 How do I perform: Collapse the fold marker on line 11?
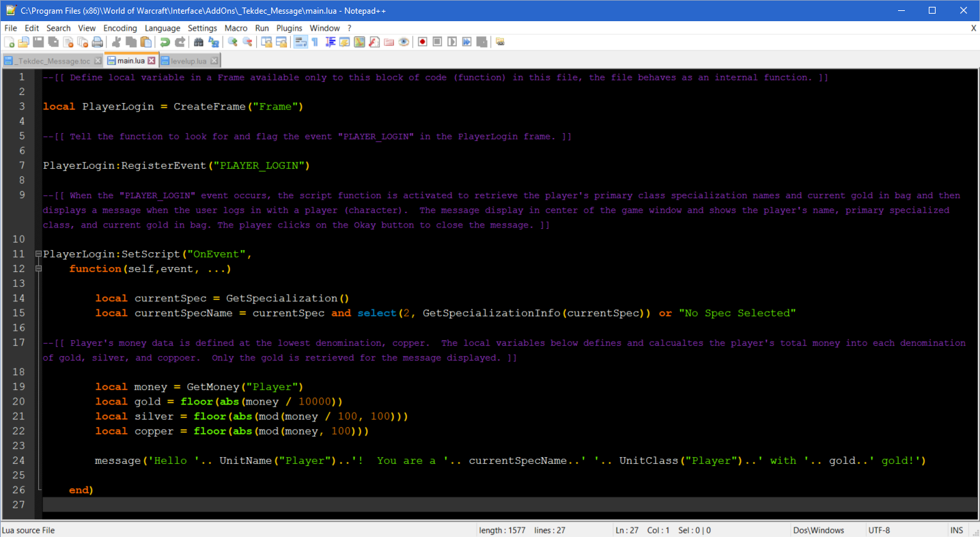tap(38, 254)
